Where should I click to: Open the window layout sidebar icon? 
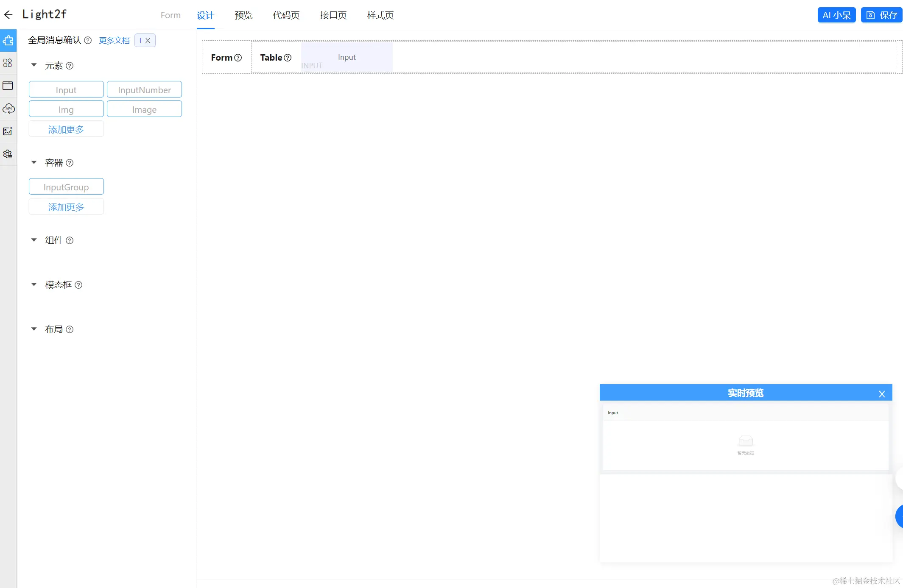[x=8, y=86]
